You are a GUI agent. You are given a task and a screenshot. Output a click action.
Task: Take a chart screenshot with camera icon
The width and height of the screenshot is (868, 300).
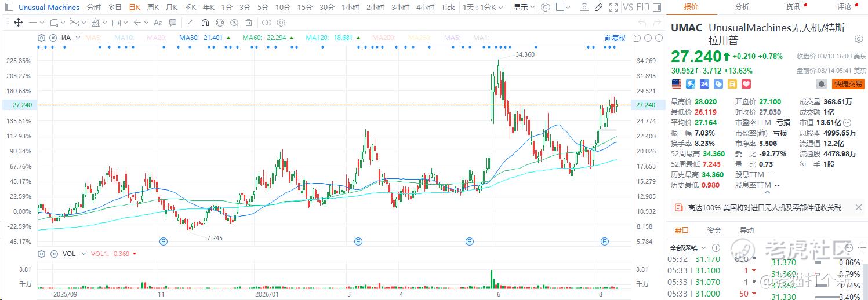click(584, 8)
